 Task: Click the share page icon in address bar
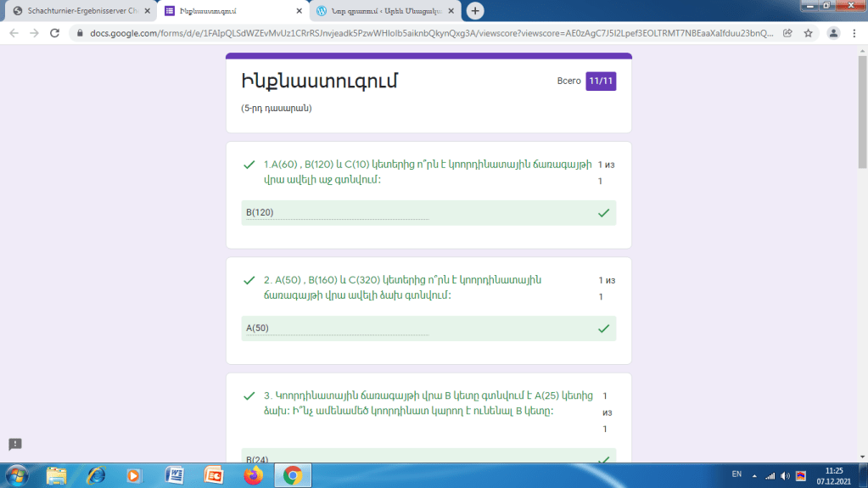pyautogui.click(x=788, y=33)
